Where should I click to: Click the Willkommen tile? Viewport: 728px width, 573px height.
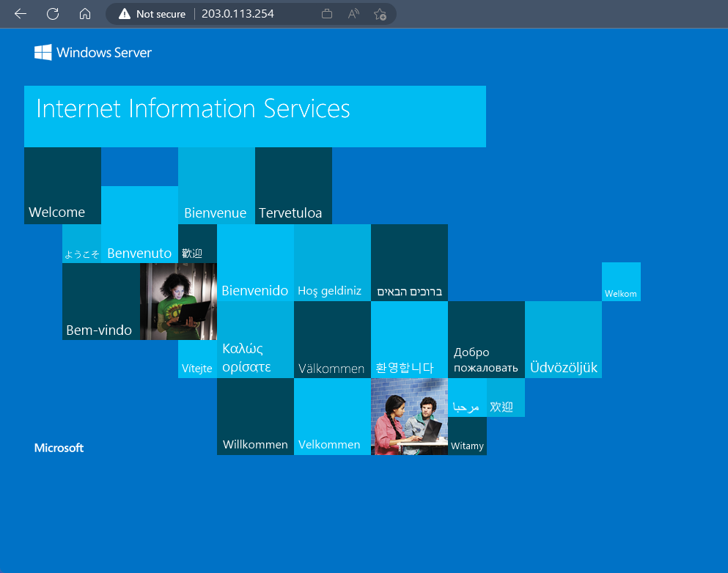[255, 417]
